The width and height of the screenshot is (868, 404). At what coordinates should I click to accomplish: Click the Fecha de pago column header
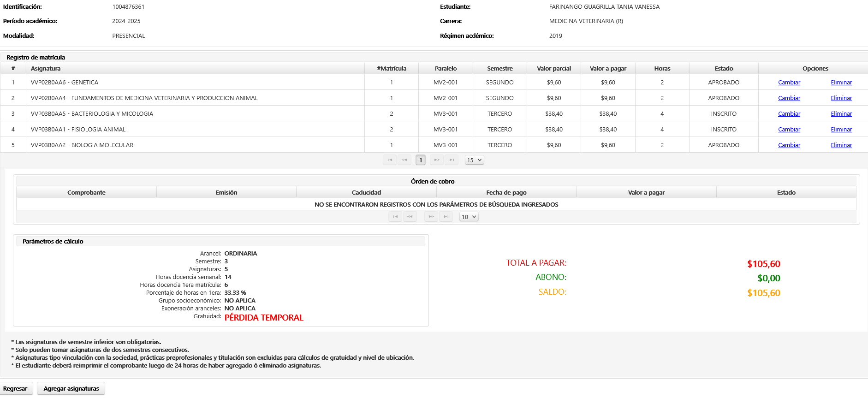coord(506,192)
